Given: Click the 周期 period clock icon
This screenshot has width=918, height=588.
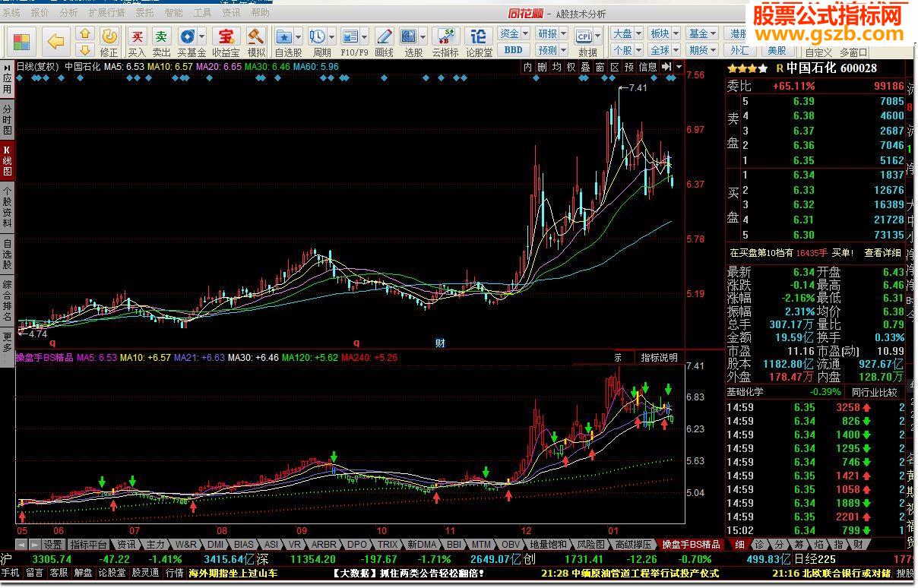Looking at the screenshot, I should coord(318,43).
